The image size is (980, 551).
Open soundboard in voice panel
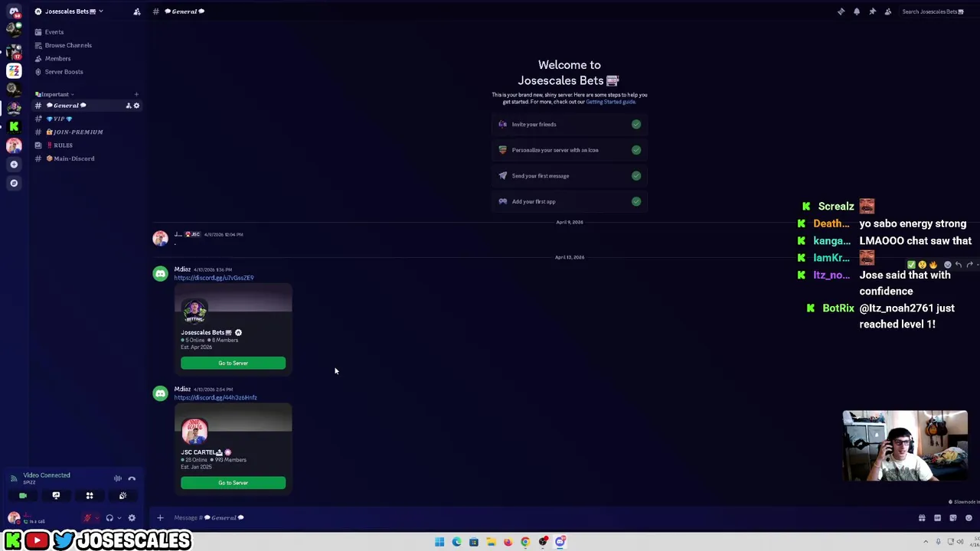pos(122,496)
